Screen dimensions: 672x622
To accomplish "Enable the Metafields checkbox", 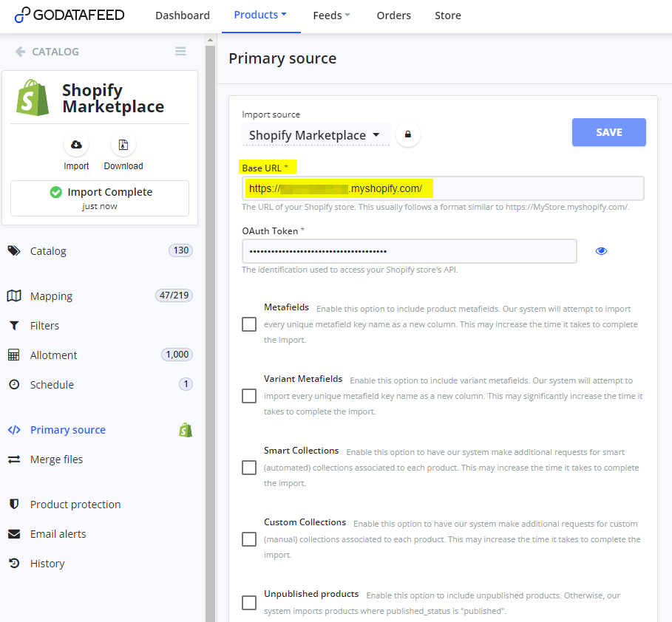I will point(249,324).
